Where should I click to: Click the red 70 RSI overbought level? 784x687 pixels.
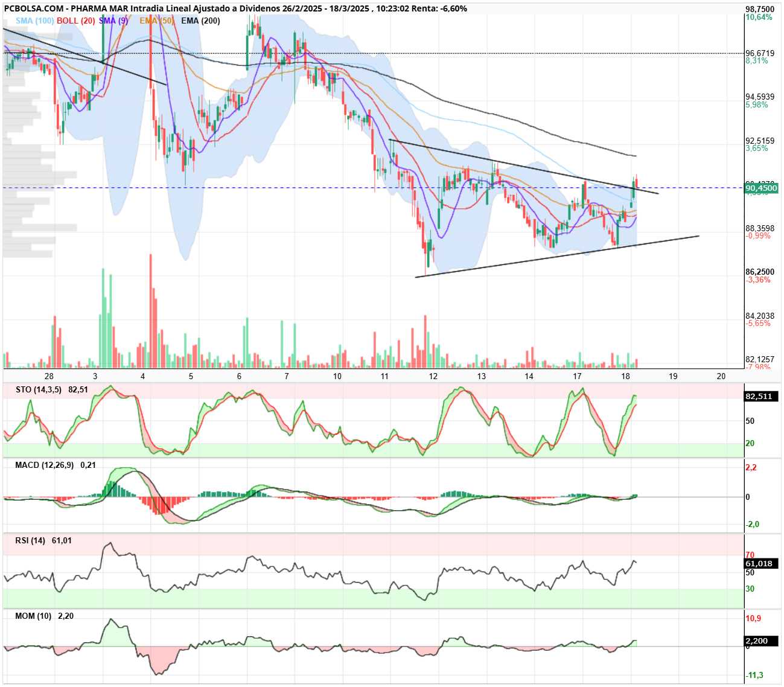(750, 555)
